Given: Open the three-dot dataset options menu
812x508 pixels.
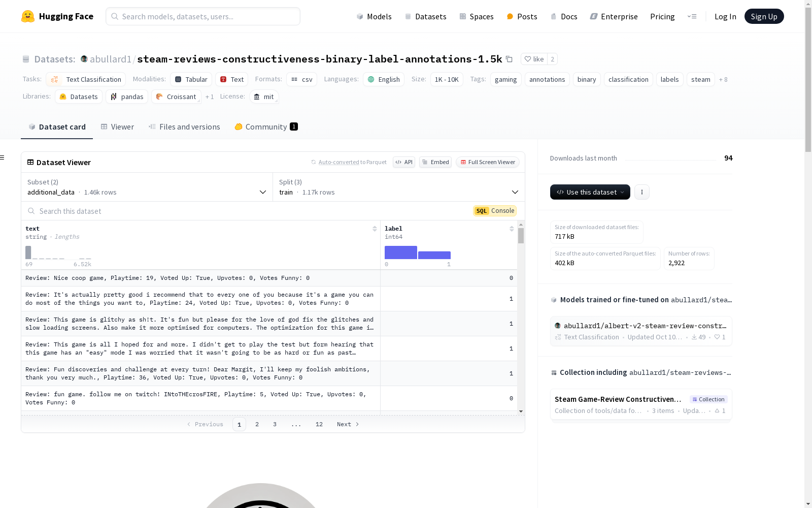Looking at the screenshot, I should [642, 192].
